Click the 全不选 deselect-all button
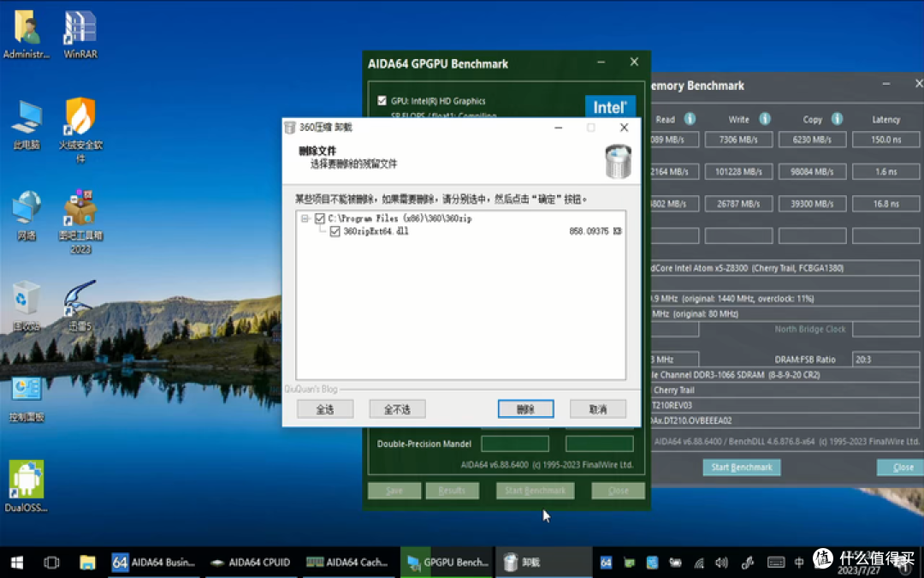 pos(397,408)
